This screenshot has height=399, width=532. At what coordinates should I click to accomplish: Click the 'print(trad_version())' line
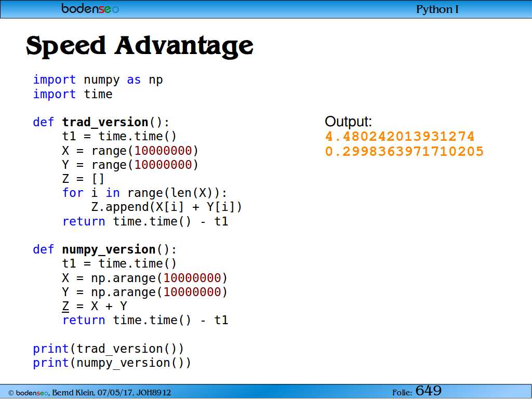[108, 349]
